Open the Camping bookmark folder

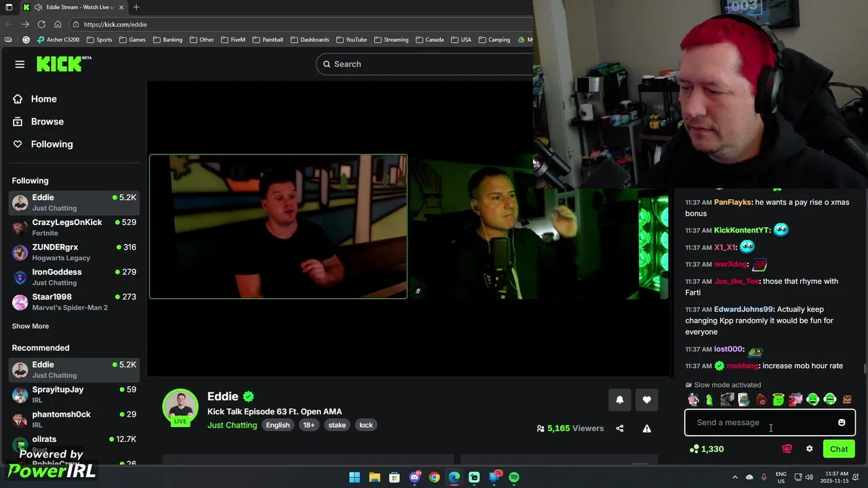494,40
